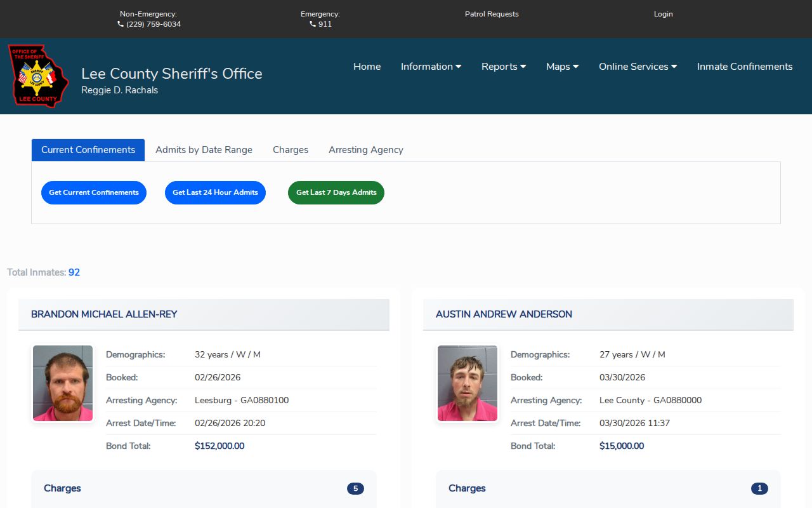Screen dimensions: 812x508
Task: Click arrest time 03/30/2026 11:37
Action: coord(634,423)
